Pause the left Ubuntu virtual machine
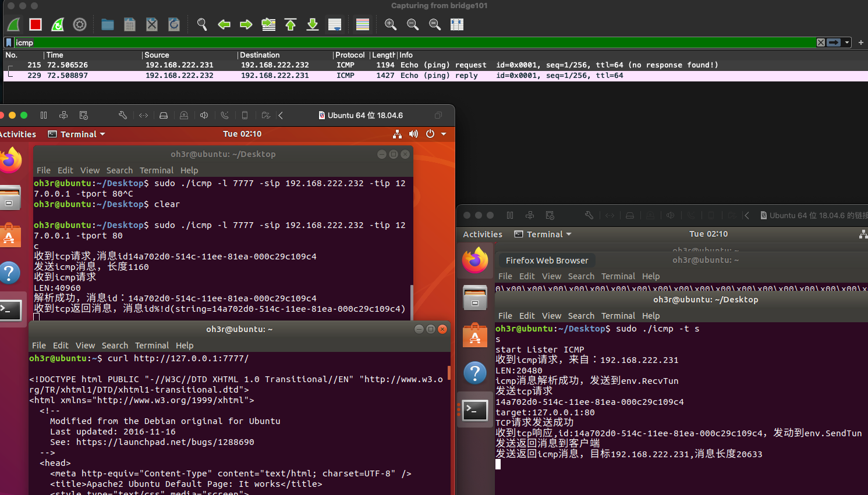 pos(44,115)
